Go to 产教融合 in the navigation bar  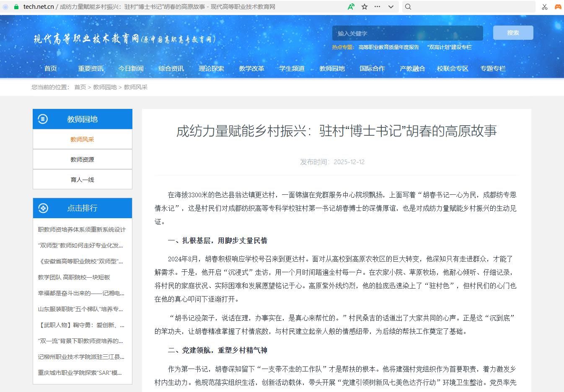pos(412,68)
